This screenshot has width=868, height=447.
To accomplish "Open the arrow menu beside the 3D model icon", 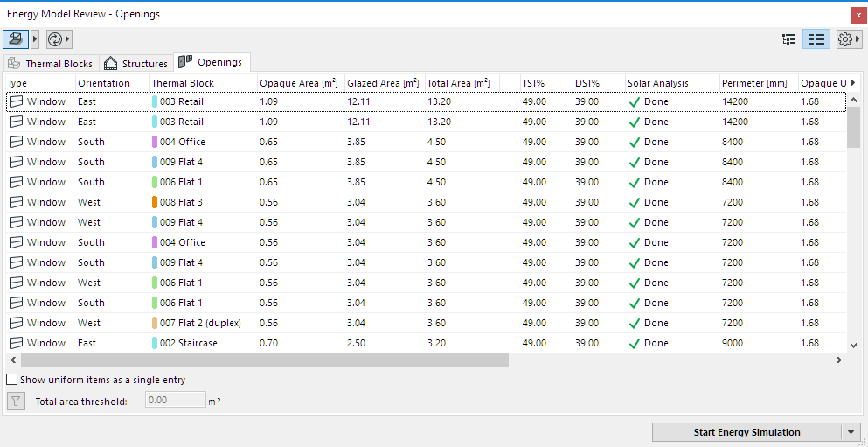I will 35,39.
